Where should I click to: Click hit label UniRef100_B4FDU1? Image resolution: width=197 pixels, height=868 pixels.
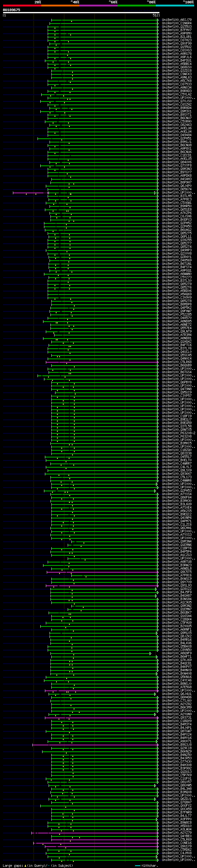pos(177,60)
